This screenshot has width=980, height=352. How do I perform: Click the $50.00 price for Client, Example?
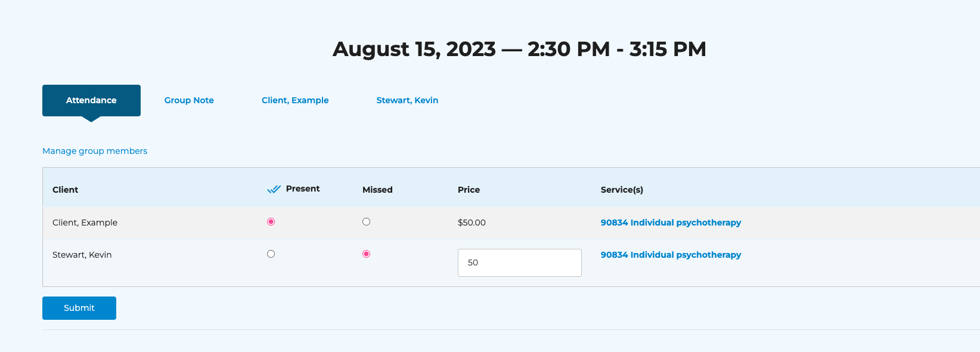(472, 223)
